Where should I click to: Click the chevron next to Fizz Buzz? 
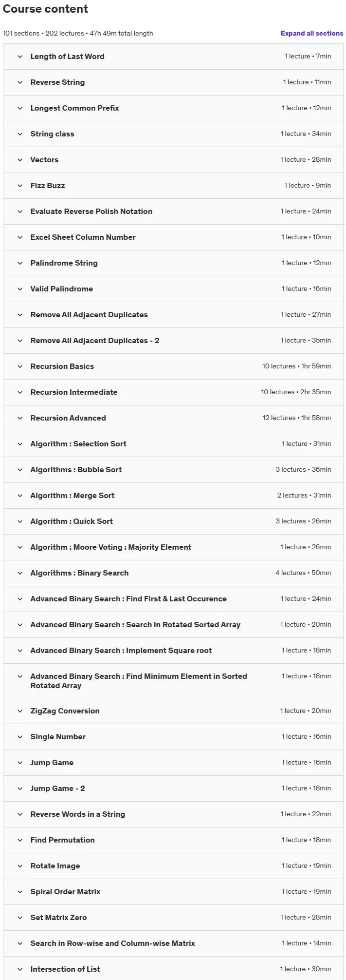(x=20, y=186)
